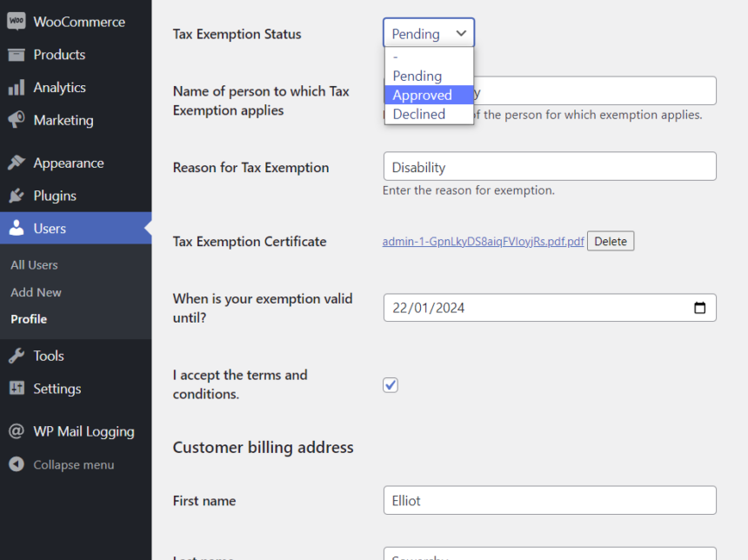748x560 pixels.
Task: Delete the tax exemption certificate
Action: (610, 241)
